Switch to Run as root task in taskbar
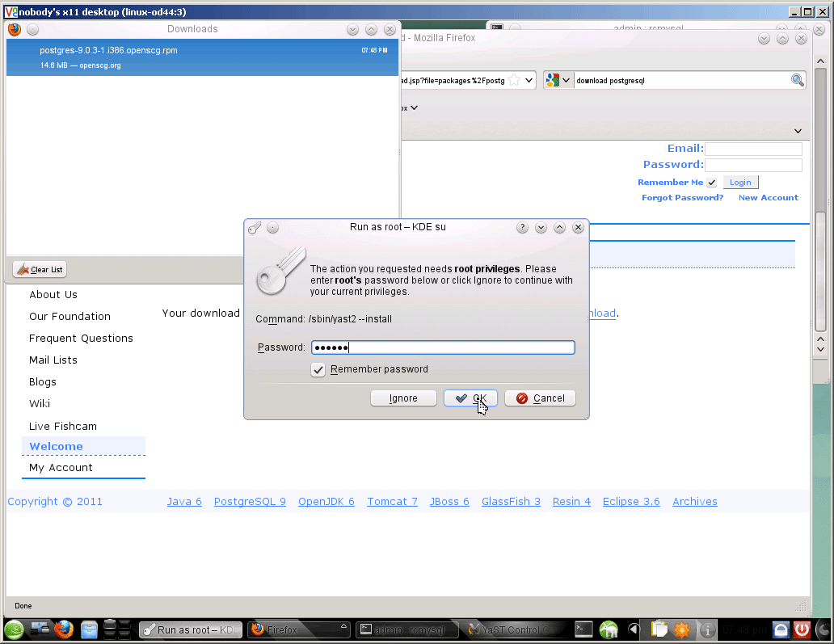 pos(191,629)
